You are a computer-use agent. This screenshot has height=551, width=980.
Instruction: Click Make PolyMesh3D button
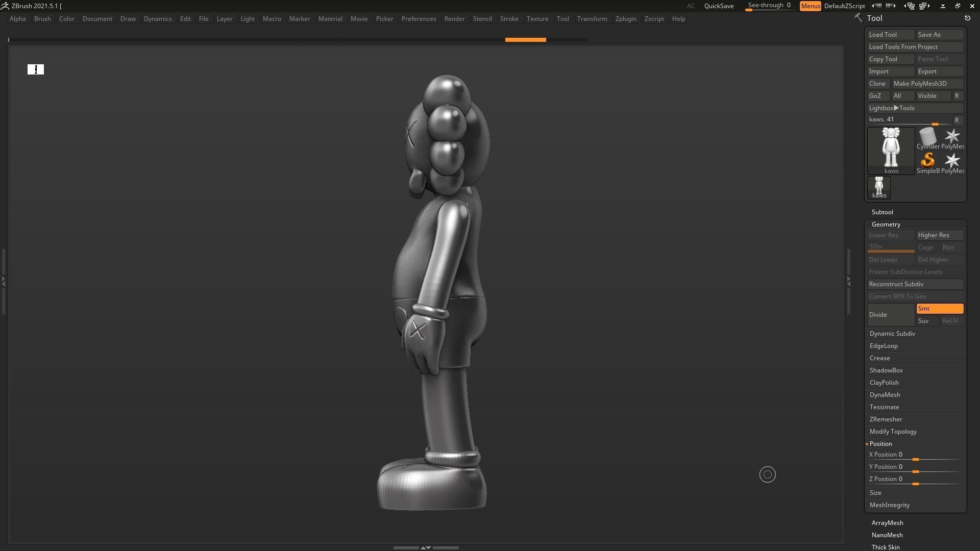tap(927, 84)
